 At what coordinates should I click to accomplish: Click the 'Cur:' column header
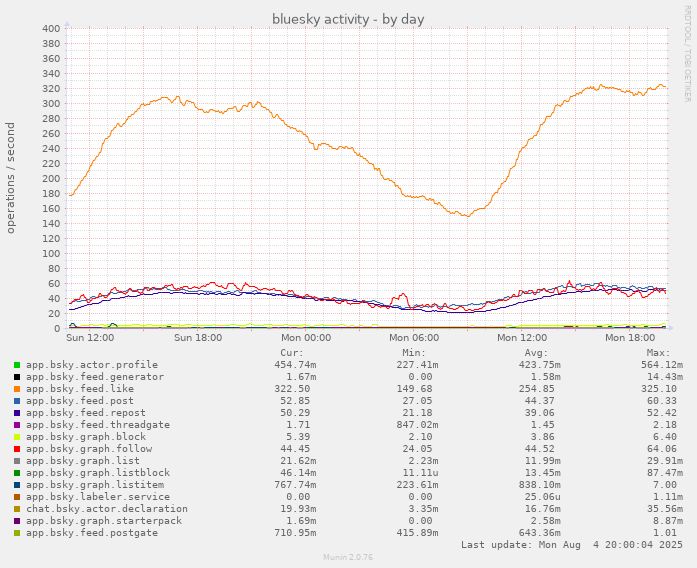point(292,353)
